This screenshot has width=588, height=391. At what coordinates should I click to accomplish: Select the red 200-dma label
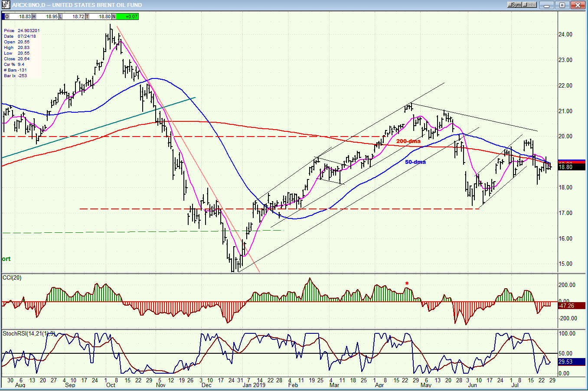408,141
